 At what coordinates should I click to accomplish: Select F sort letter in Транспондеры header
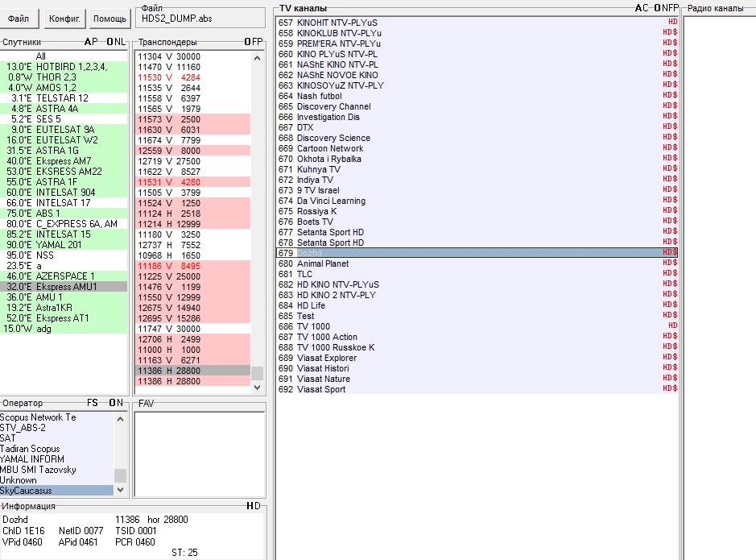pos(254,42)
